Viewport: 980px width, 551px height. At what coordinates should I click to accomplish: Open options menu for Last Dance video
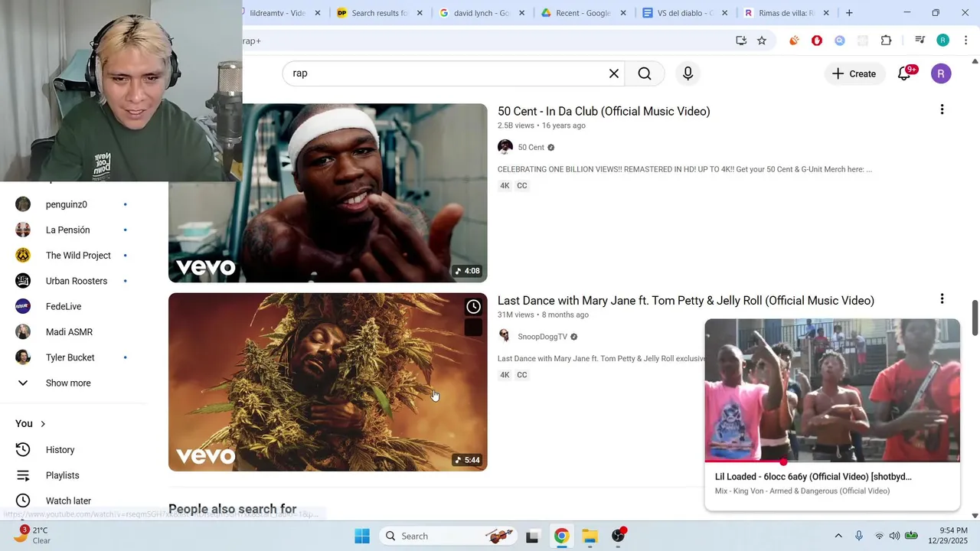tap(942, 298)
